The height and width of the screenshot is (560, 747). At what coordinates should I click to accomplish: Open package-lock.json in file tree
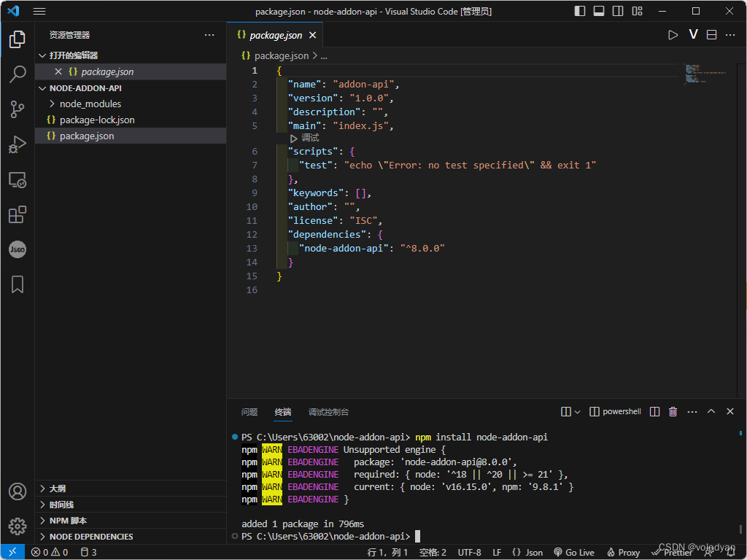(131, 120)
